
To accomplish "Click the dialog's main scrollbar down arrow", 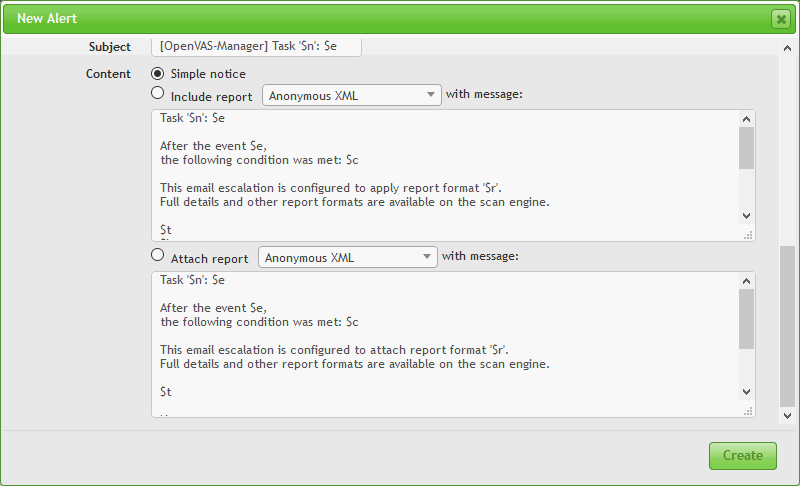I will pyautogui.click(x=787, y=415).
